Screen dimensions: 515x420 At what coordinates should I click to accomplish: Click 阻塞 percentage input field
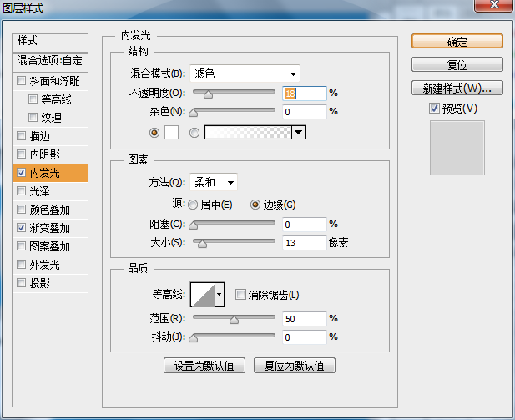point(305,225)
